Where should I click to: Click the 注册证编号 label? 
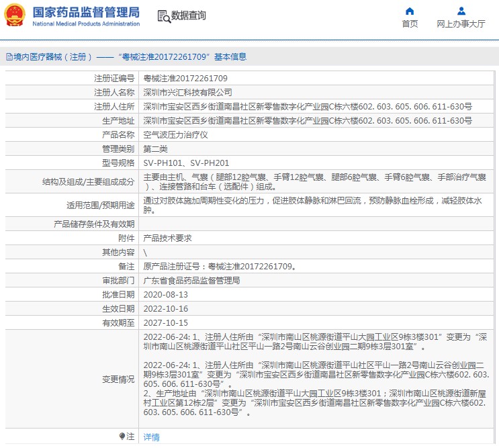click(x=114, y=79)
